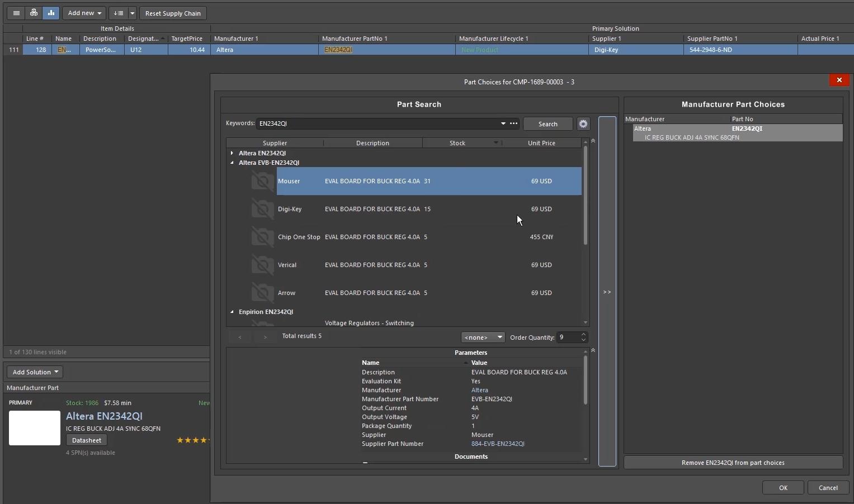Select the bar chart view icon
Screen dimensions: 854x504
click(x=51, y=13)
